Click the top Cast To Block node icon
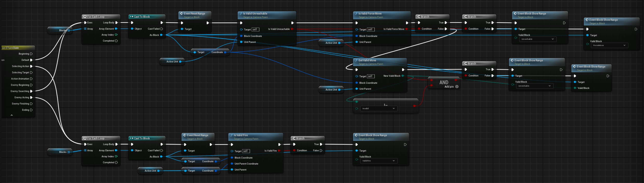The image size is (644, 183). click(132, 17)
